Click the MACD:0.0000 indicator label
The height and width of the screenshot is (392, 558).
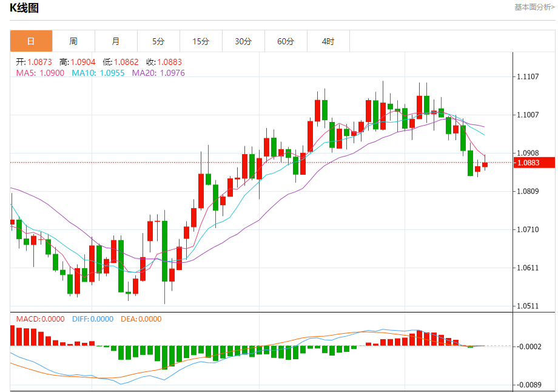40,319
